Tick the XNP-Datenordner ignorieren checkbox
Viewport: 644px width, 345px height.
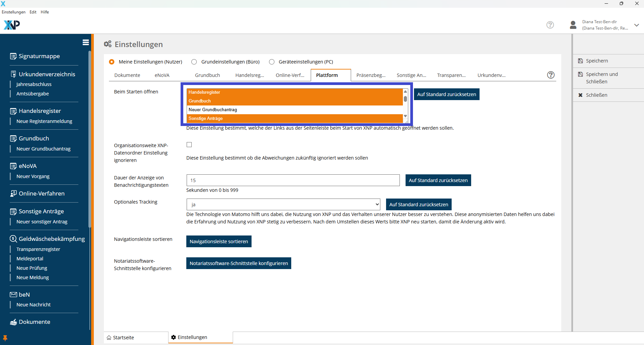click(x=189, y=145)
